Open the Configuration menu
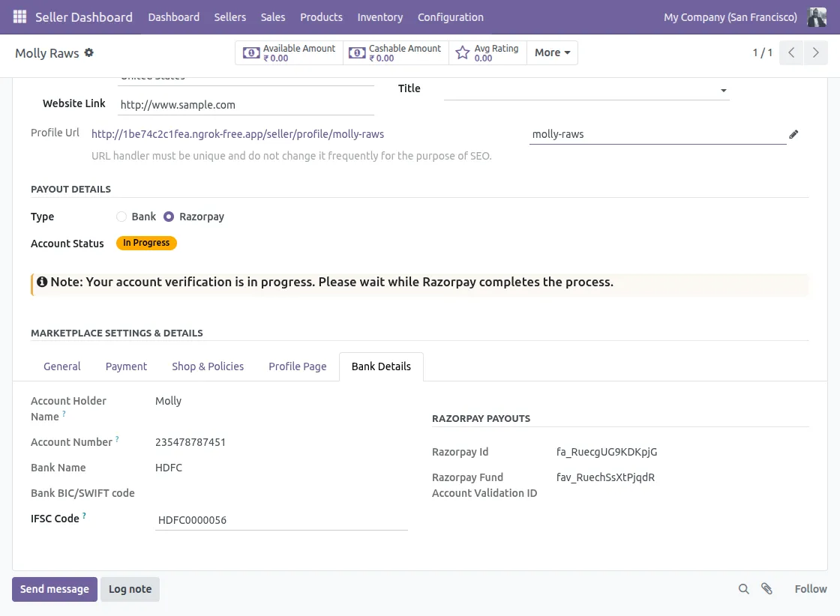The width and height of the screenshot is (840, 616). click(450, 17)
